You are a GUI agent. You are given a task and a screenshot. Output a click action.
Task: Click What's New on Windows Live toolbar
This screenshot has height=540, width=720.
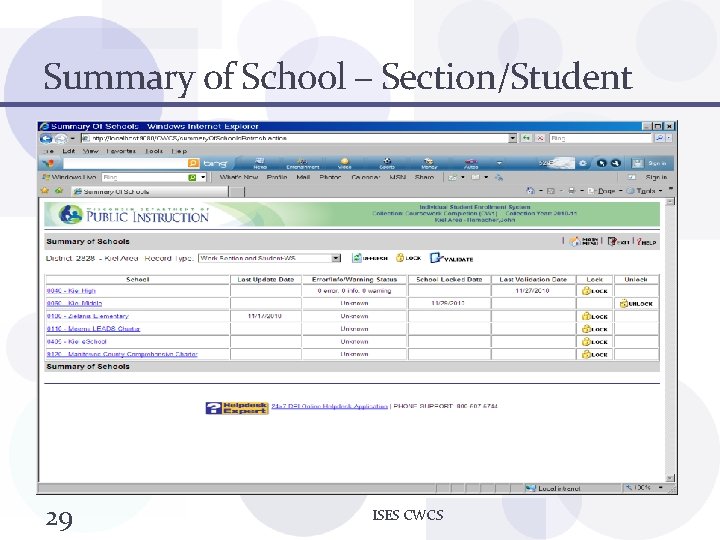[239, 177]
